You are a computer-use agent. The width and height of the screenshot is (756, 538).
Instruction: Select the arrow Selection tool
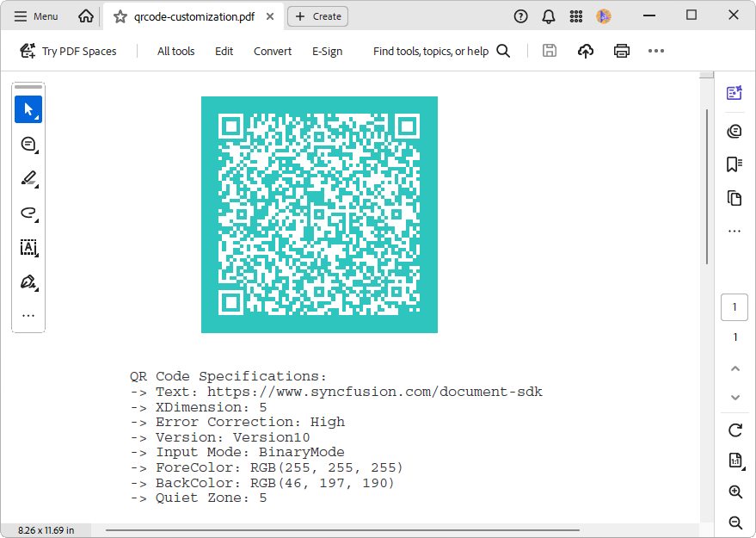pyautogui.click(x=28, y=109)
